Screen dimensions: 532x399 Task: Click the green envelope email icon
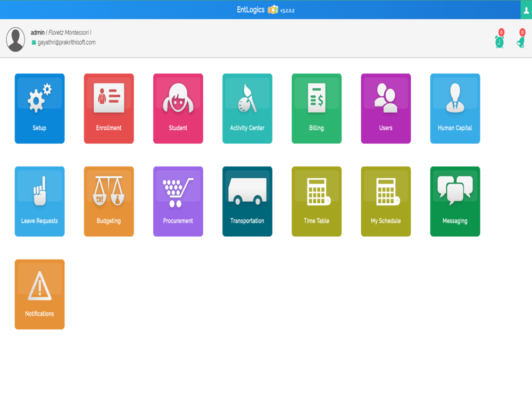34,43
